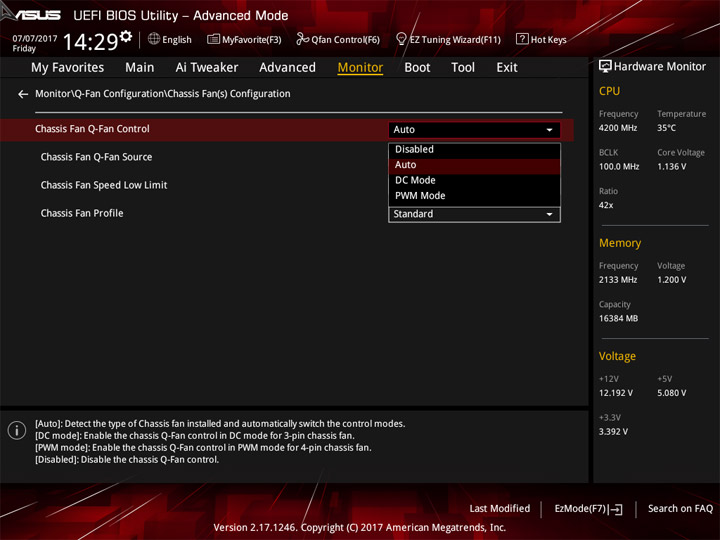720x540 pixels.
Task: Choose Disabled in the dropdown list
Action: 474,149
